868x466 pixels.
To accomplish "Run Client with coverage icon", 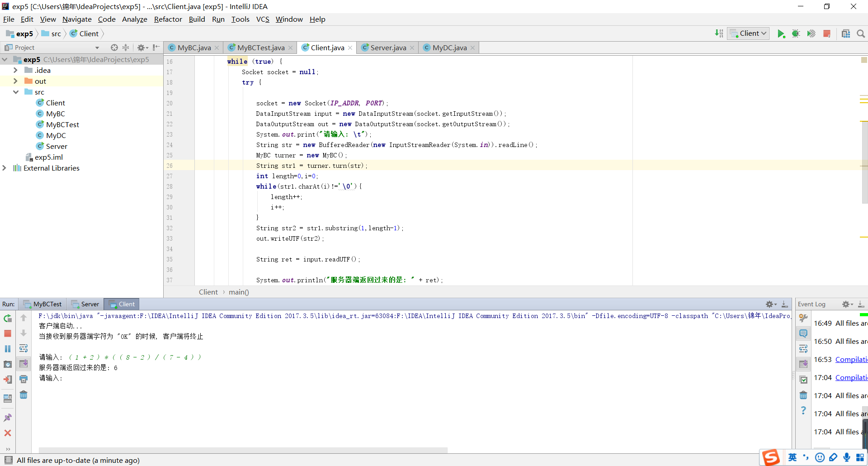I will 811,33.
